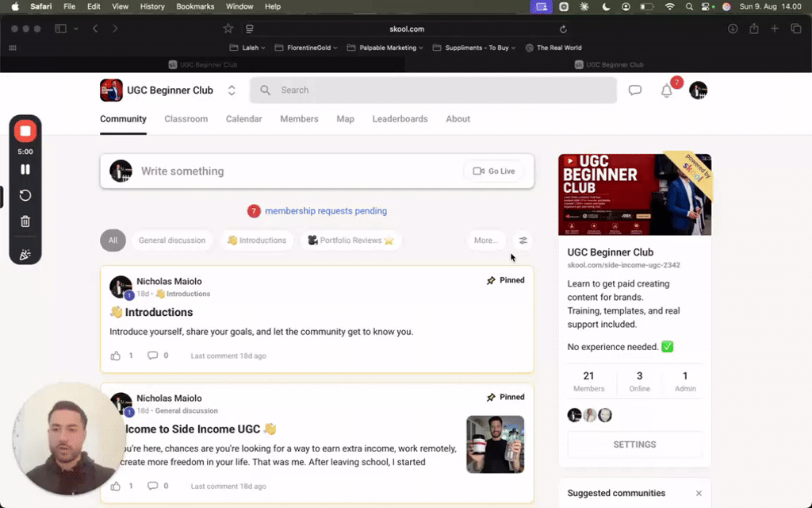
Task: Like the Welcome to Side Income UGC post
Action: pyautogui.click(x=116, y=487)
